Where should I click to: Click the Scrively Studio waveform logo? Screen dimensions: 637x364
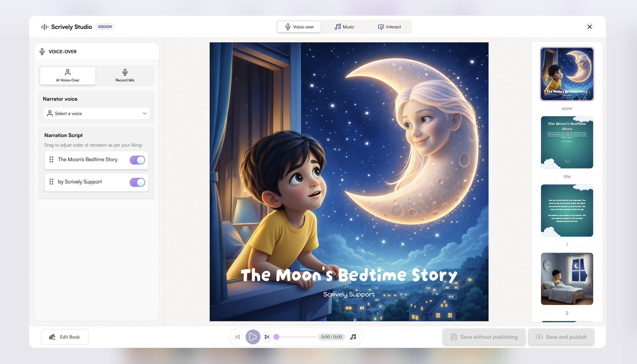pos(45,27)
